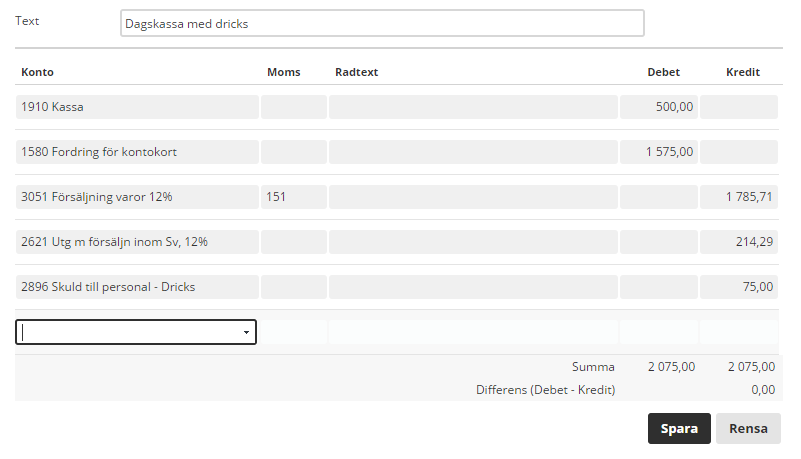Click the Kredit field showing 75,00
Image resolution: width=801 pixels, height=459 pixels.
738,287
